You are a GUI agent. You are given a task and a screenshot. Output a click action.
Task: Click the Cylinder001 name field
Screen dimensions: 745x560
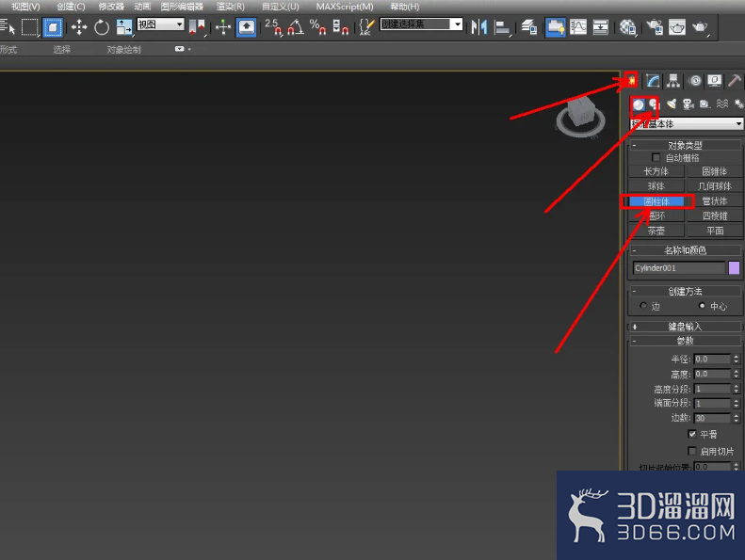[x=679, y=268]
